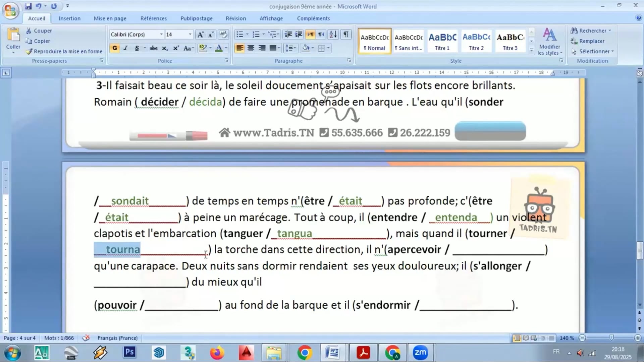Screen dimensions: 644x362
Task: Apply the Titre 1 style
Action: (x=442, y=41)
